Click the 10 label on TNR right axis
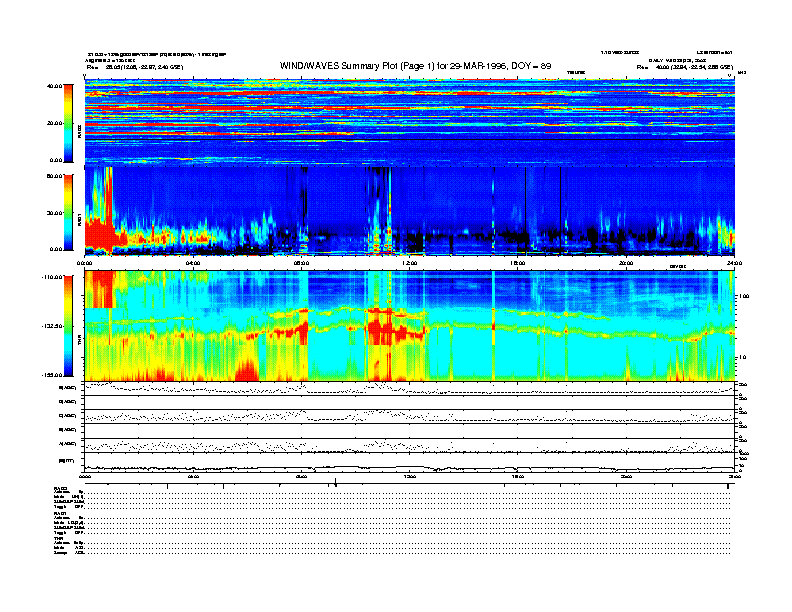 744,357
